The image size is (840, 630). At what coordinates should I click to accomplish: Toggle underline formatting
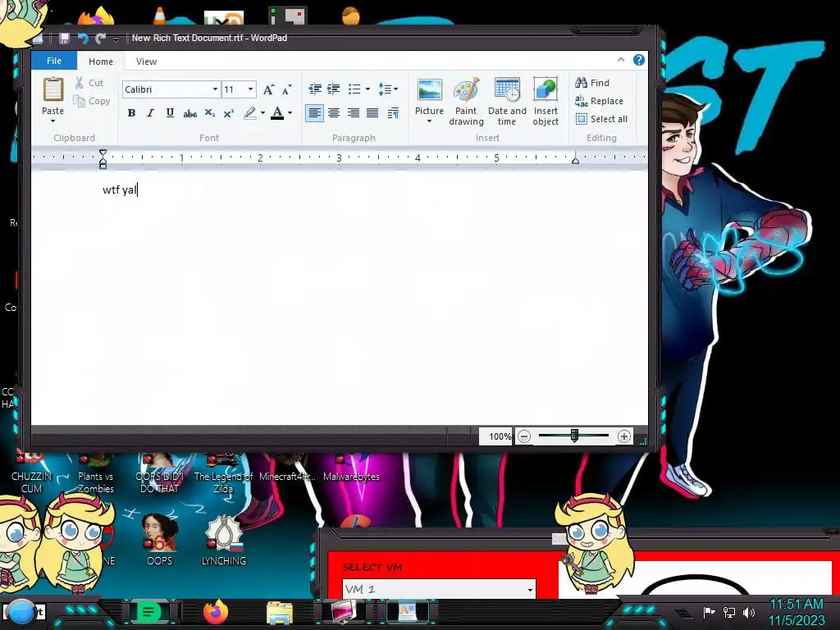tap(170, 113)
